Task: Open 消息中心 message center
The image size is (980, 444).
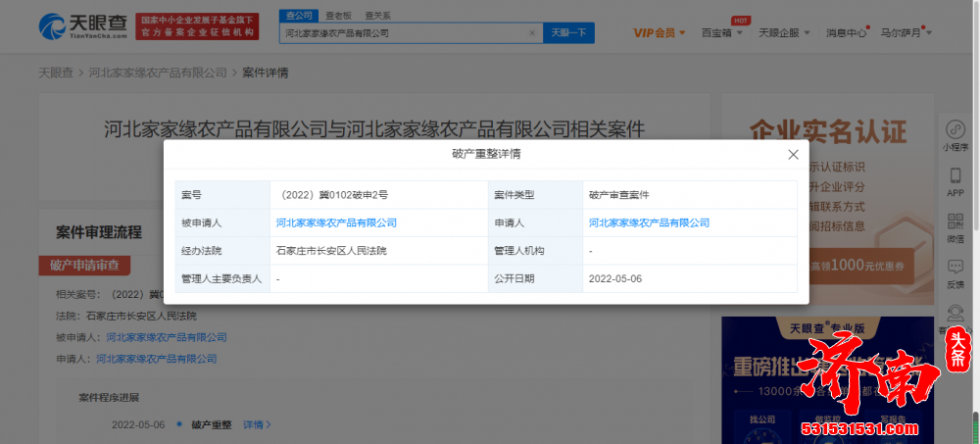Action: [x=846, y=32]
